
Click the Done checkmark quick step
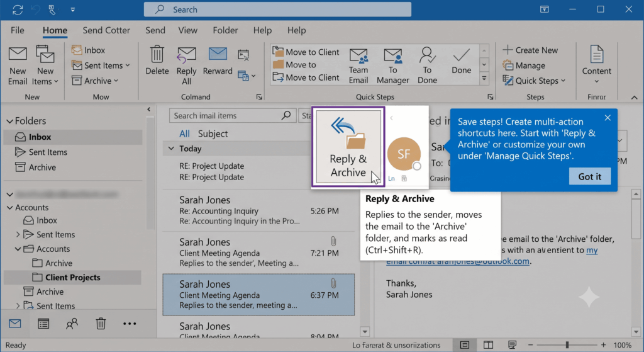pos(461,62)
